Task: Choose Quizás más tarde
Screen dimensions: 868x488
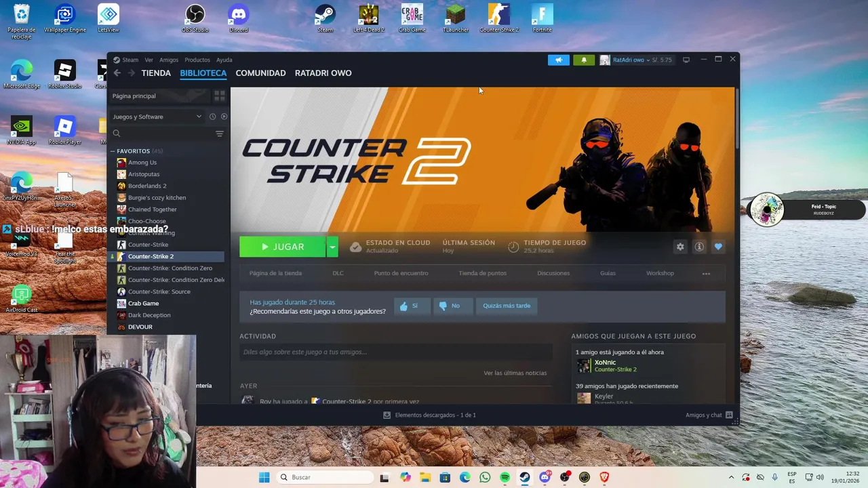Action: click(507, 306)
